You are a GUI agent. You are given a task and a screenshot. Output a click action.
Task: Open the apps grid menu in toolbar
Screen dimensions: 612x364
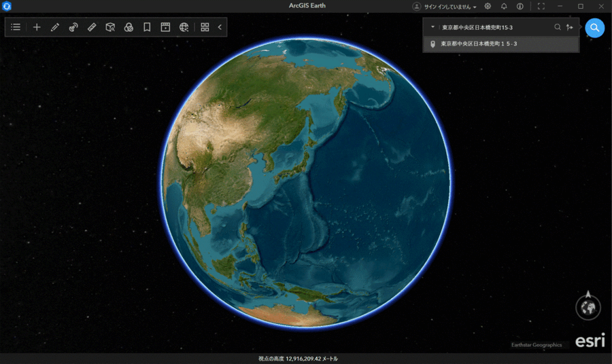pyautogui.click(x=205, y=27)
